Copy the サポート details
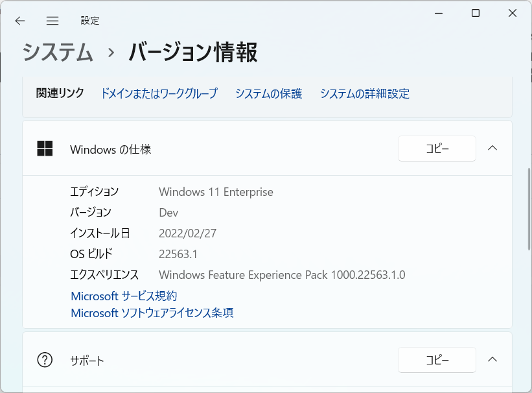532x393 pixels. (437, 360)
